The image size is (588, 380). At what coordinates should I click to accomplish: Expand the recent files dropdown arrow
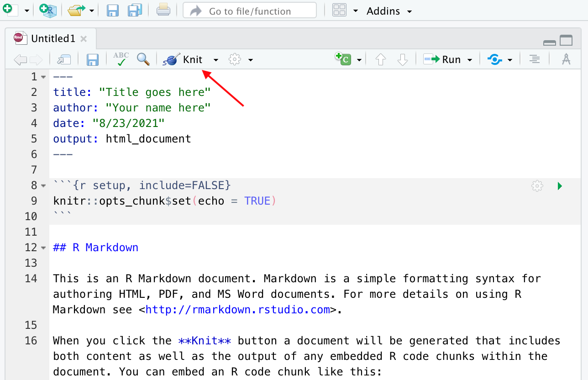[x=92, y=11]
